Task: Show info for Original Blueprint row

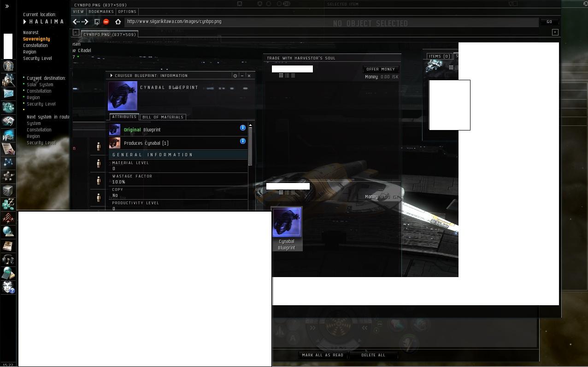Action: [x=243, y=128]
